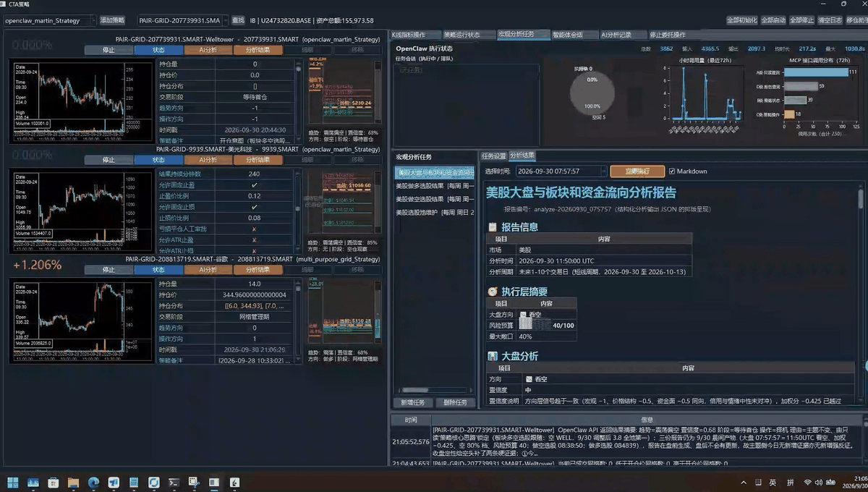Toggle the 允许固定止损 checkmark cell
The image size is (868, 492).
point(254,207)
